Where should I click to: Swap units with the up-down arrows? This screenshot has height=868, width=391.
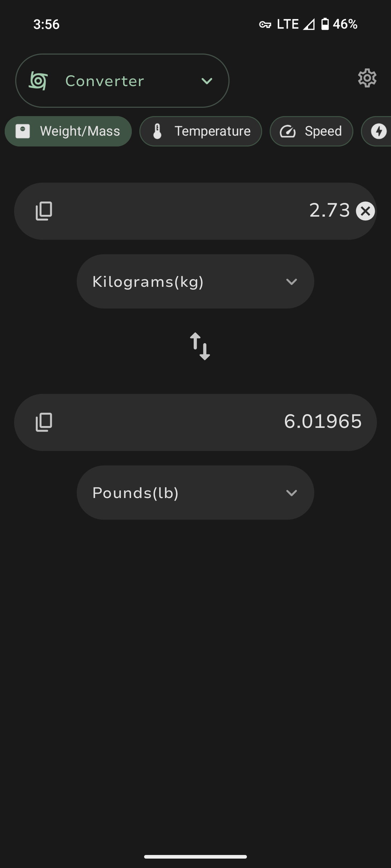click(200, 346)
